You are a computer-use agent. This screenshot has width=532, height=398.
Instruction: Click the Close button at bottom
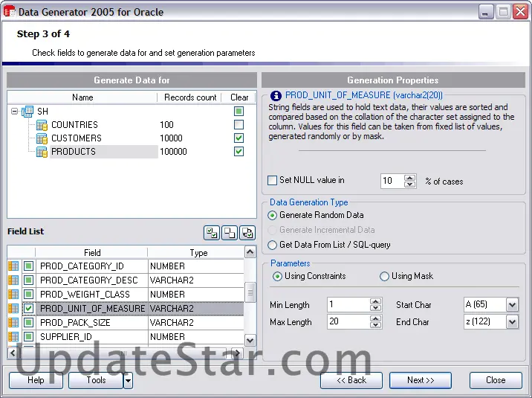coord(496,380)
